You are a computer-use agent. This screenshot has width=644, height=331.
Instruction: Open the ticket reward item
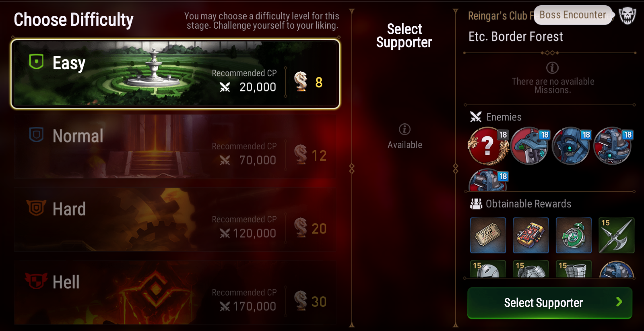(x=488, y=236)
